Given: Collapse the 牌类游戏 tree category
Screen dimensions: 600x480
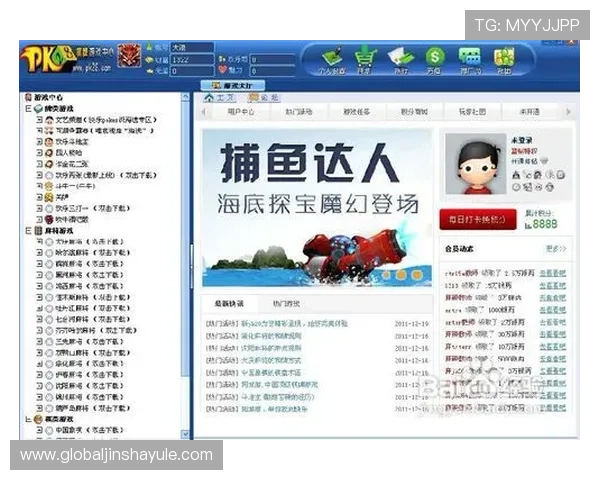Looking at the screenshot, I should click(25, 108).
